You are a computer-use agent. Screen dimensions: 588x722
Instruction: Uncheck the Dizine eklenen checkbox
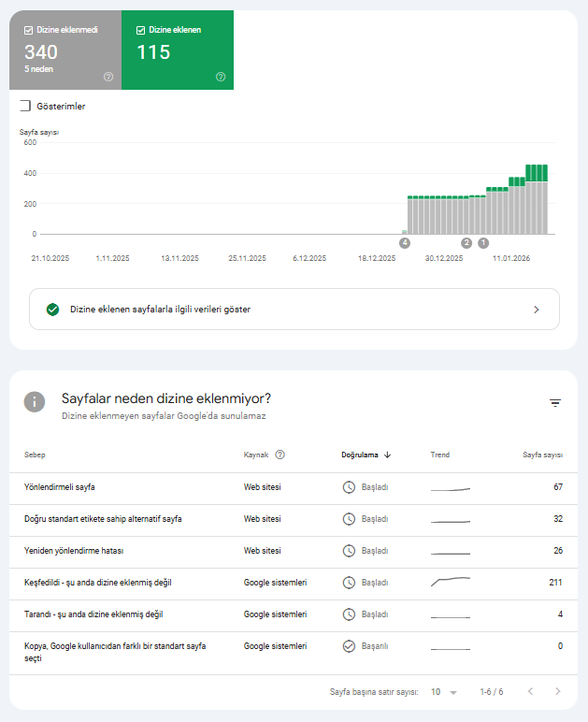141,30
